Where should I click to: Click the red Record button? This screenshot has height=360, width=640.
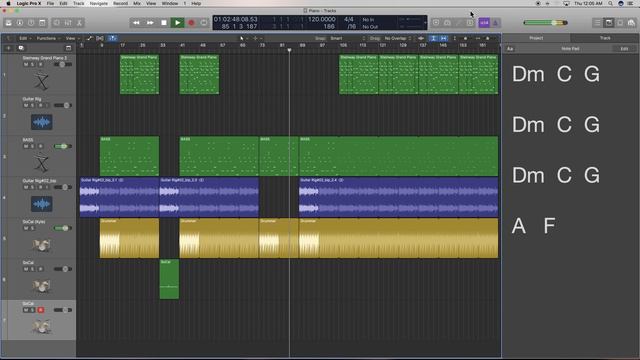tap(191, 23)
